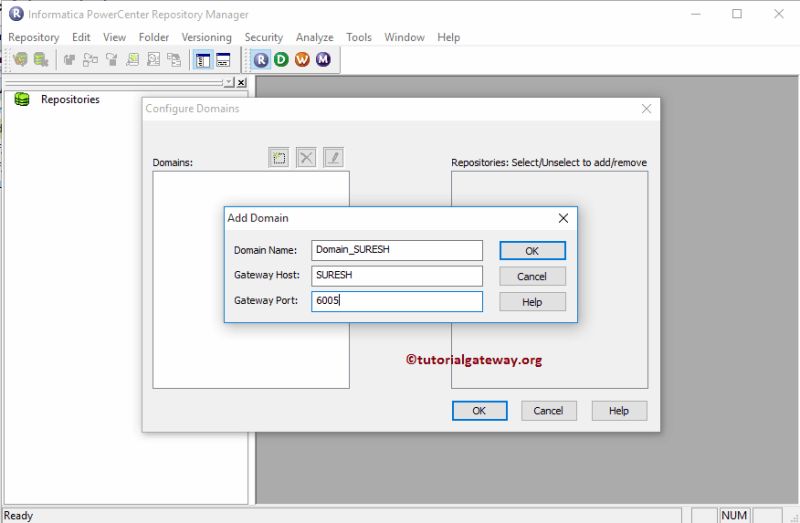Click the NUM indicator in status bar
800x523 pixels.
click(734, 515)
